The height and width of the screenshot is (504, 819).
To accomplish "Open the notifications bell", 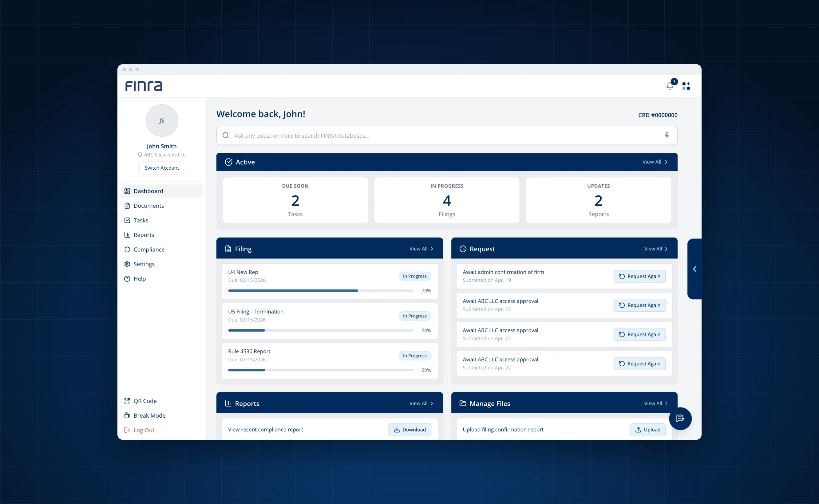I will click(670, 86).
